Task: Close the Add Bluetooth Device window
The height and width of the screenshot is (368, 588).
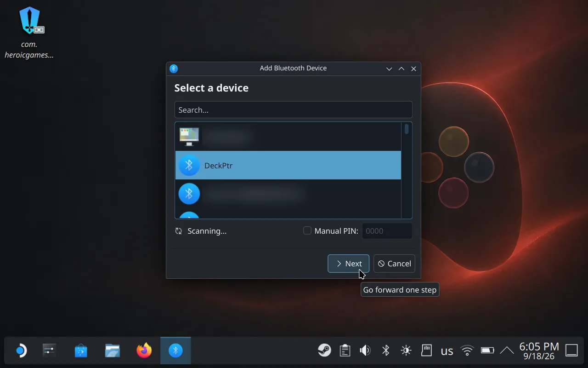Action: [x=413, y=69]
